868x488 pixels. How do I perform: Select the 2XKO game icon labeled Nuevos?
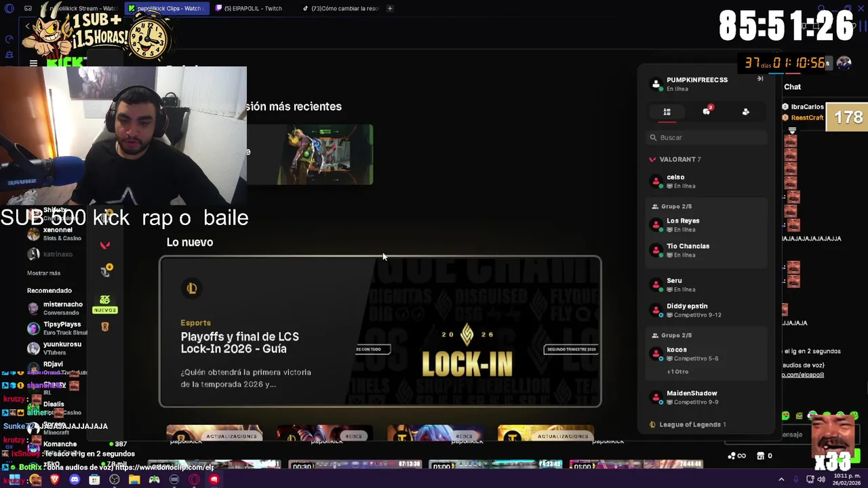pyautogui.click(x=105, y=304)
